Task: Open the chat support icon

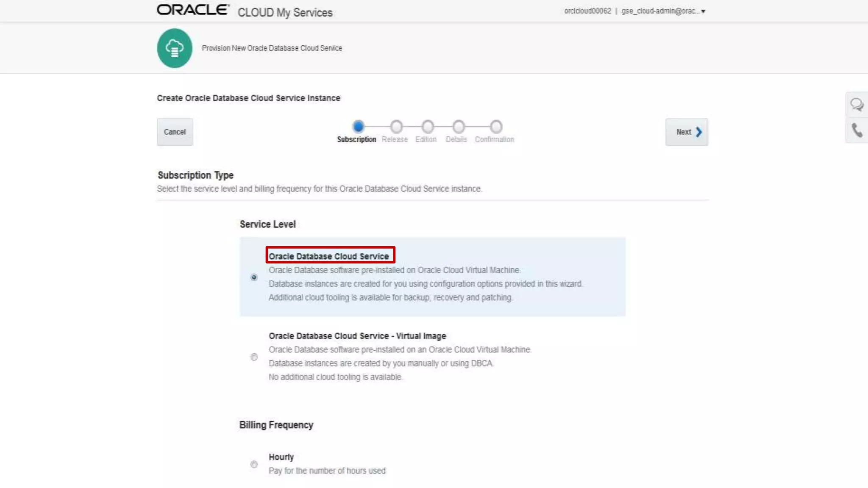Action: click(857, 105)
